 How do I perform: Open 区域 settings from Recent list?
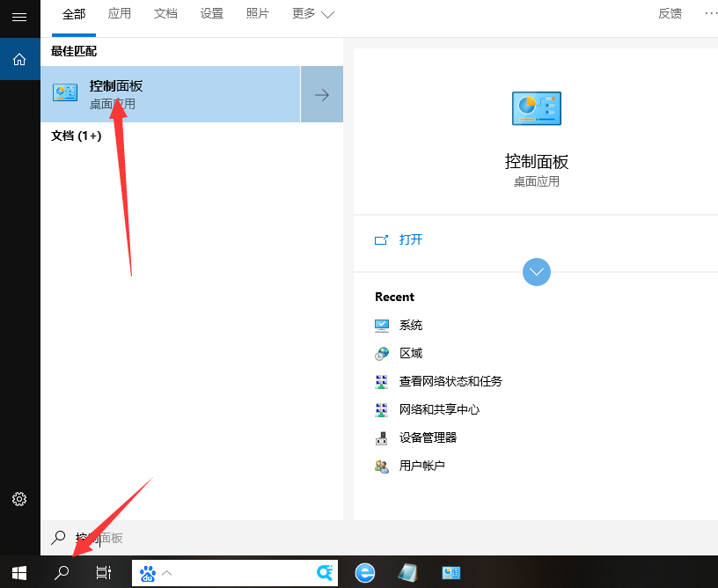[x=411, y=353]
